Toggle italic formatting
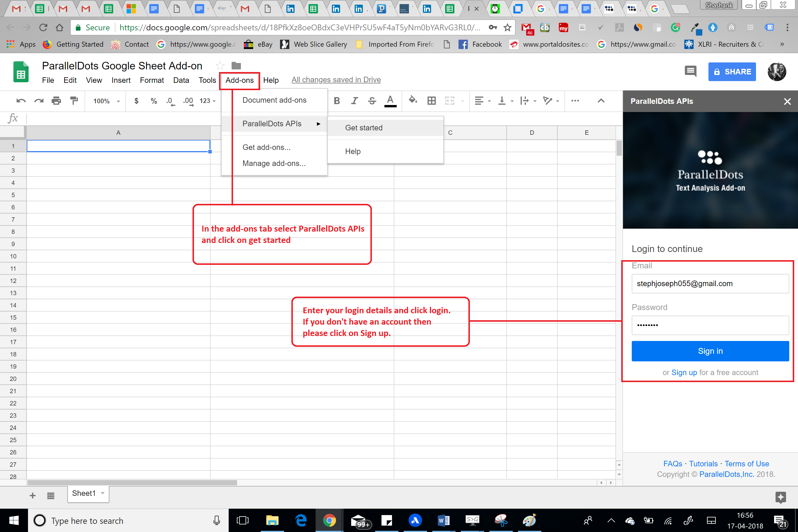The width and height of the screenshot is (798, 532). [x=354, y=100]
